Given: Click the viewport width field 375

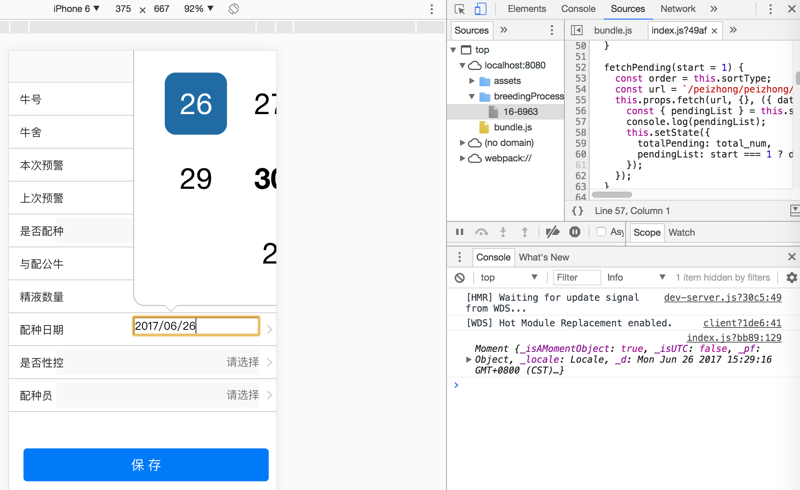Looking at the screenshot, I should click(x=123, y=9).
